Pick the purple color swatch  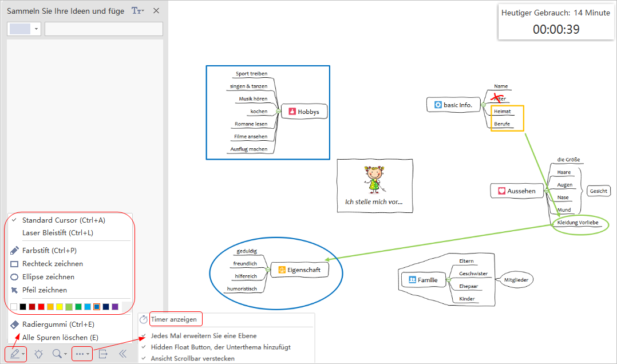point(115,307)
